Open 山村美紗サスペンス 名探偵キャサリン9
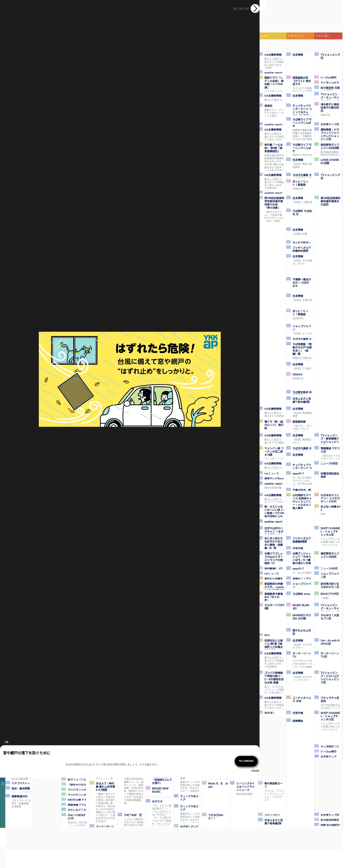Screen dimensions: 343x868 click(302, 502)
